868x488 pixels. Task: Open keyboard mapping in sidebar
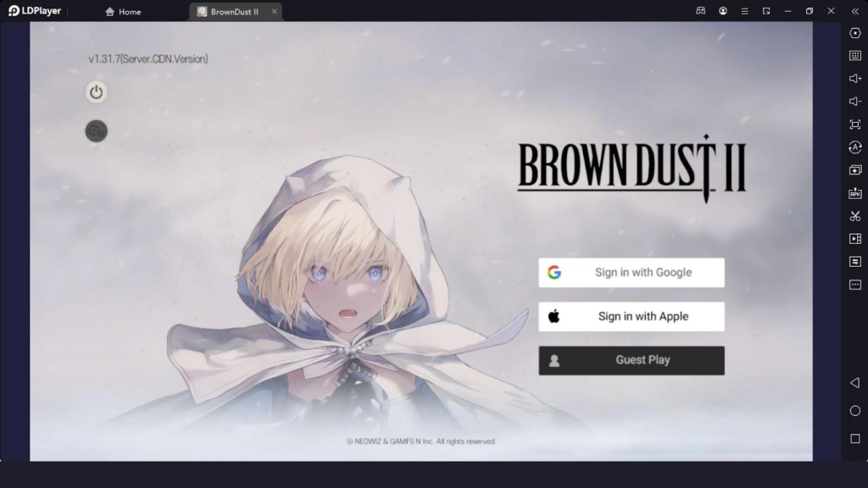click(855, 55)
